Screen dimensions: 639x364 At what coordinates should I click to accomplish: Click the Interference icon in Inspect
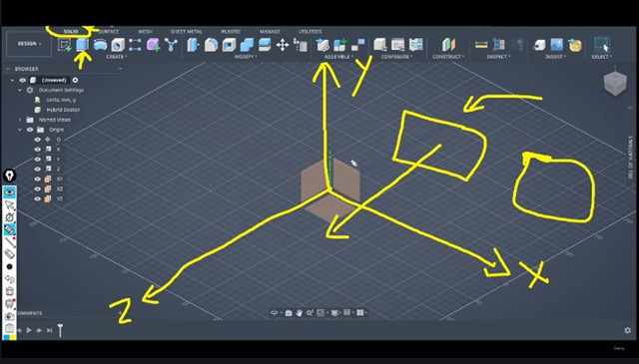(x=499, y=45)
